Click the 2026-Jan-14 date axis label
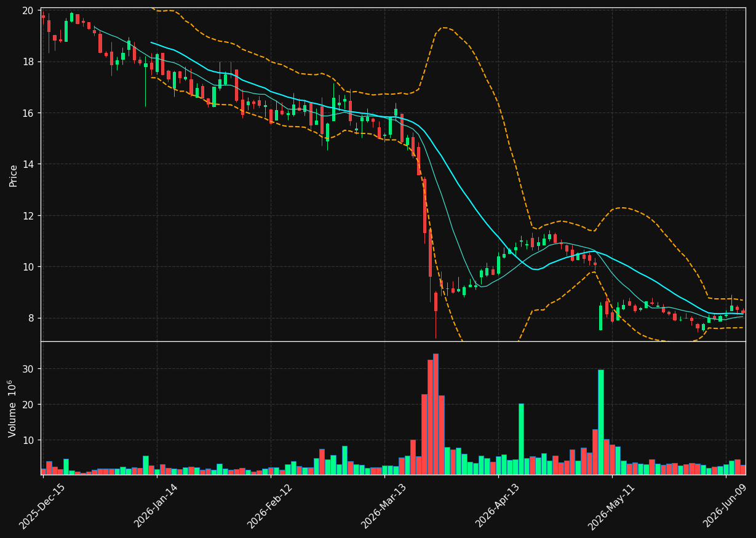Screen dimensions: 756x538 point(157,505)
